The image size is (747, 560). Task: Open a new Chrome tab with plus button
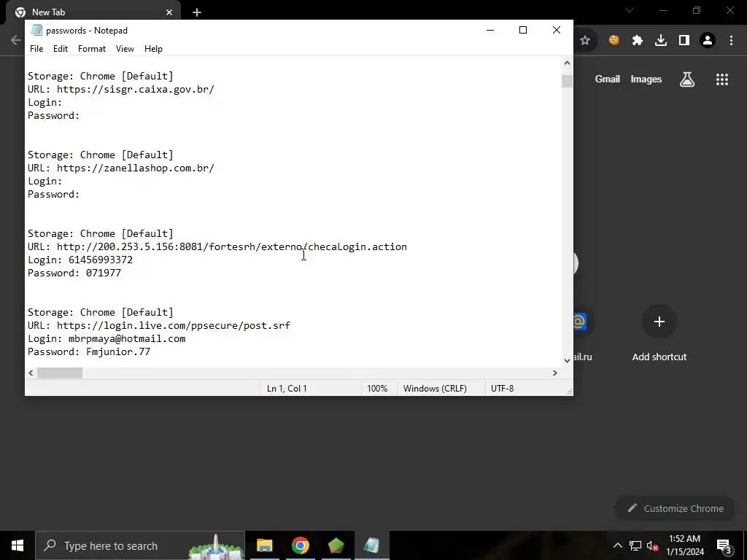[197, 12]
